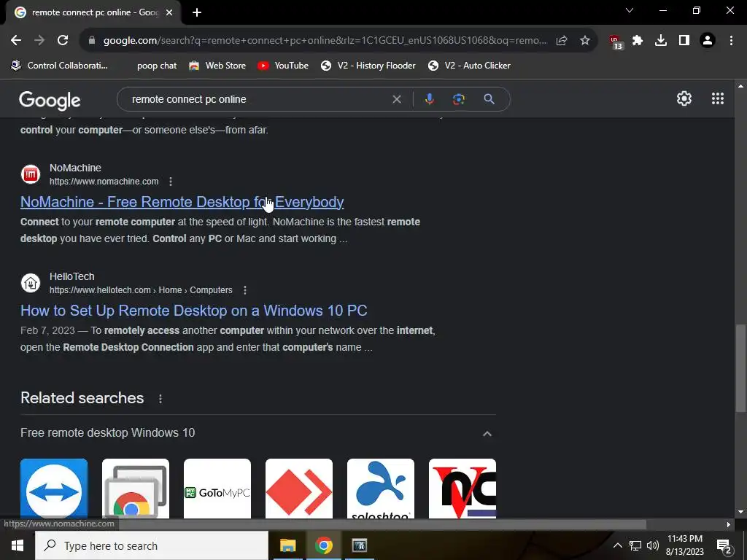Click the Chrome taskbar icon
The height and width of the screenshot is (560, 747).
point(323,545)
